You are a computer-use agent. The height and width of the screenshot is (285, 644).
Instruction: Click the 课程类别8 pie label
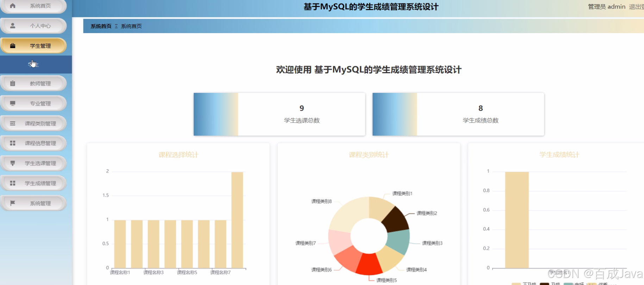(321, 201)
